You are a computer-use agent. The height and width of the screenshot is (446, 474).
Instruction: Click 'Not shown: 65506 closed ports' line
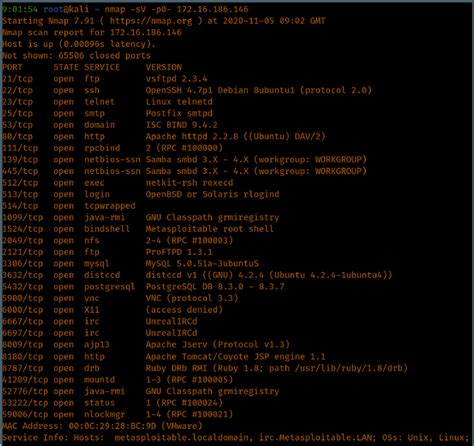(76, 56)
